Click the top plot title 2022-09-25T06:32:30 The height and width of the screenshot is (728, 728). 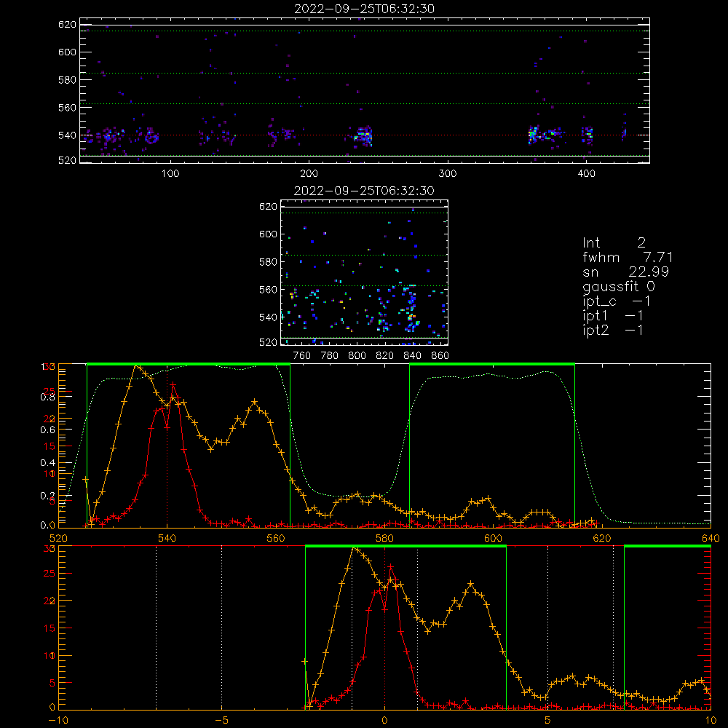click(364, 9)
